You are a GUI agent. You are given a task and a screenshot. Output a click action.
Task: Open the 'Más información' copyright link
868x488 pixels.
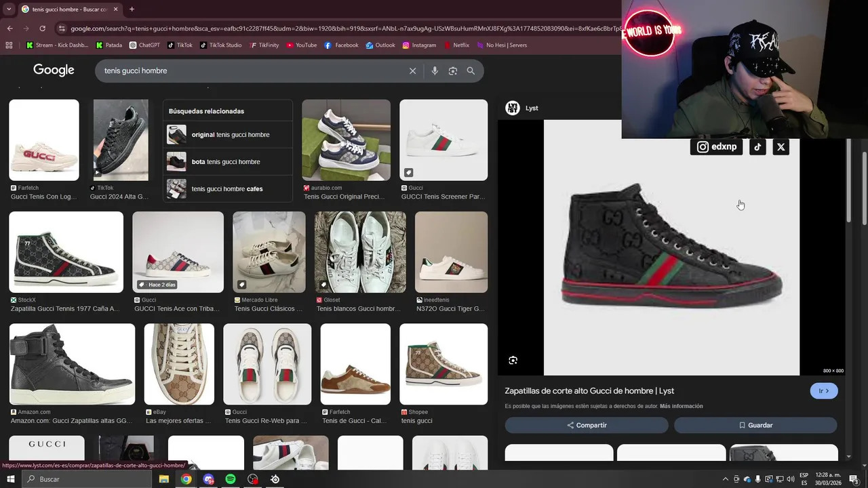coord(682,406)
